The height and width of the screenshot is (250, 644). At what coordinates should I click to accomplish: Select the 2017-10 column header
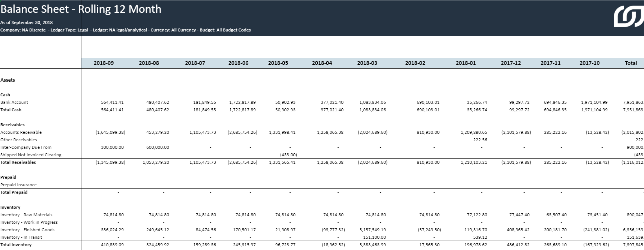click(590, 63)
